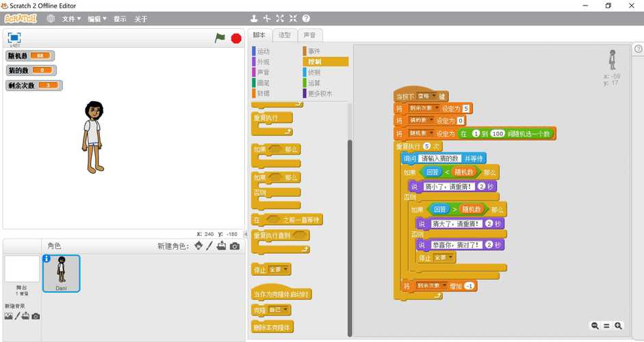Paint a new sprite with brush icon
The image size is (644, 342).
[x=209, y=246]
